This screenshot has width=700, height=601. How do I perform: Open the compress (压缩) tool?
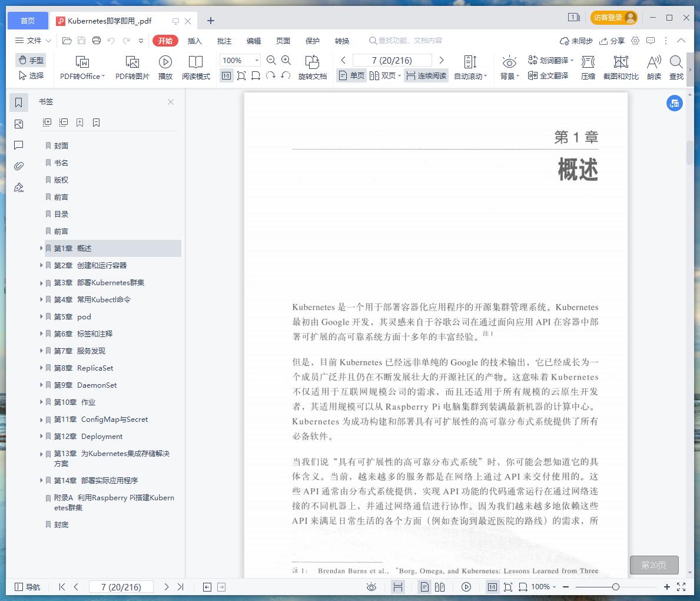[588, 68]
